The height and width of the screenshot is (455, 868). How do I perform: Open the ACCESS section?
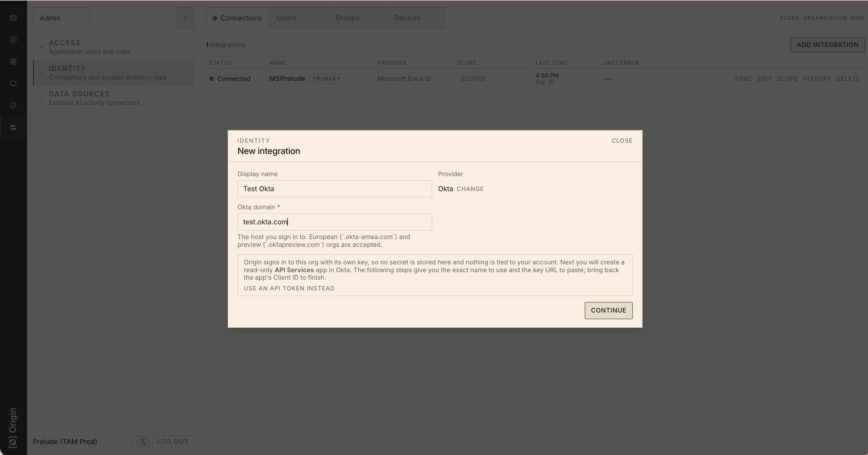[114, 47]
